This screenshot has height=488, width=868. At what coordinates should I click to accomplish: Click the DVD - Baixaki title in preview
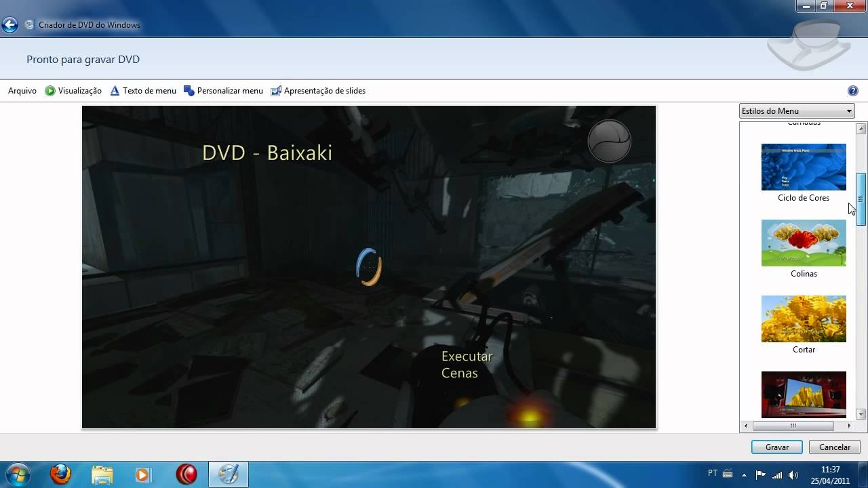click(267, 152)
